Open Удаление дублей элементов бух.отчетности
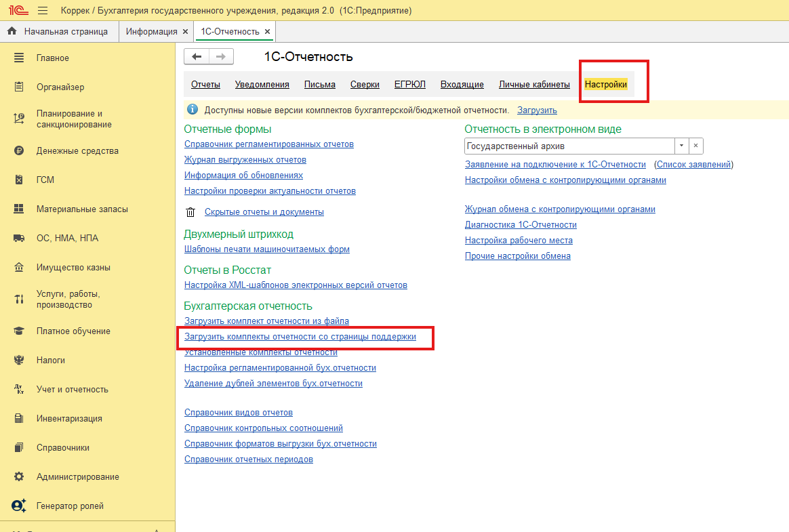 pos(273,383)
